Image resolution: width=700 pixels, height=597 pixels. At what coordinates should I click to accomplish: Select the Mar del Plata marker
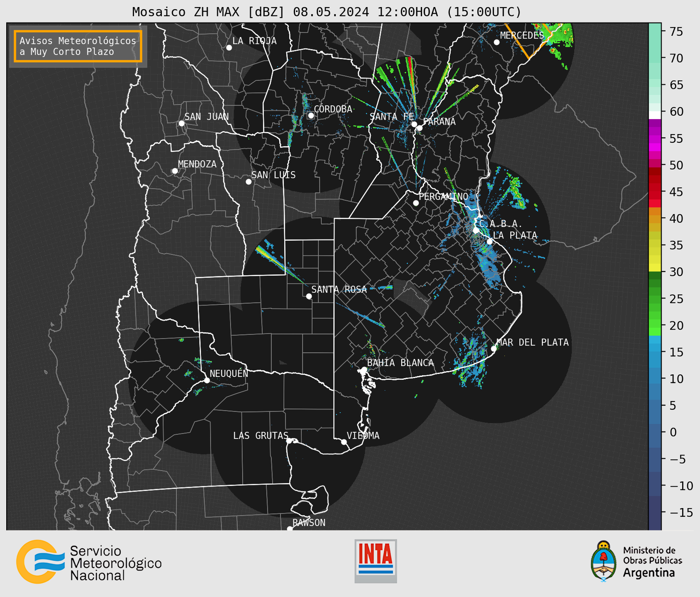pos(494,348)
